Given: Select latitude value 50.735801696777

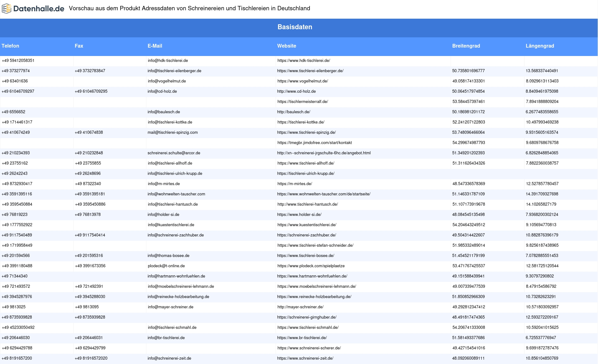Looking at the screenshot, I should click(468, 71).
